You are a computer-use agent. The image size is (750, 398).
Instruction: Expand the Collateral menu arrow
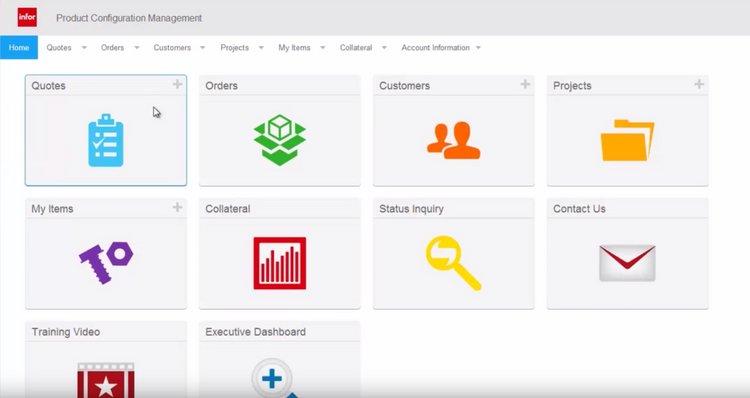coord(384,48)
